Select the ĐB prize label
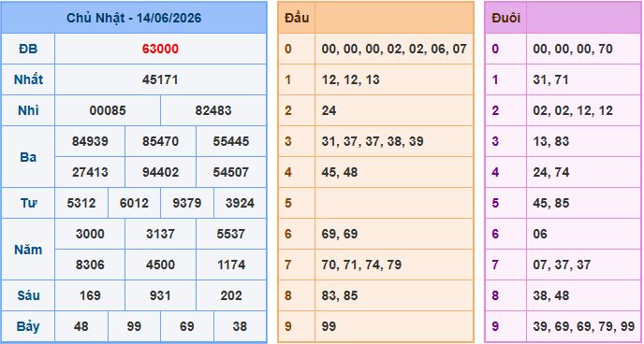644x344 pixels. coord(28,49)
